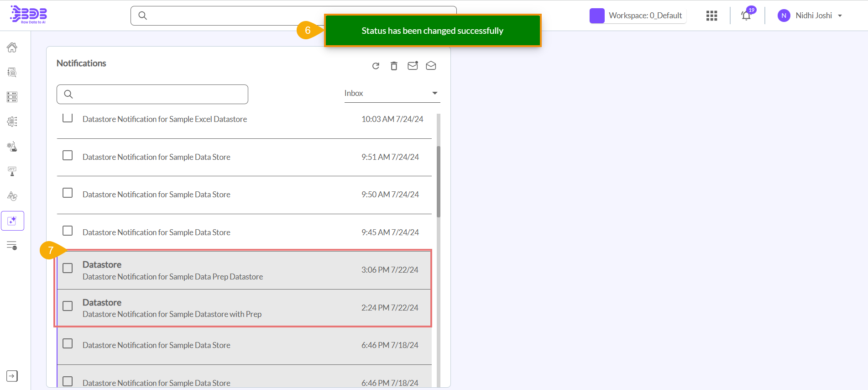The width and height of the screenshot is (868, 390).
Task: Click the mark as read open-envelope icon
Action: coord(431,66)
